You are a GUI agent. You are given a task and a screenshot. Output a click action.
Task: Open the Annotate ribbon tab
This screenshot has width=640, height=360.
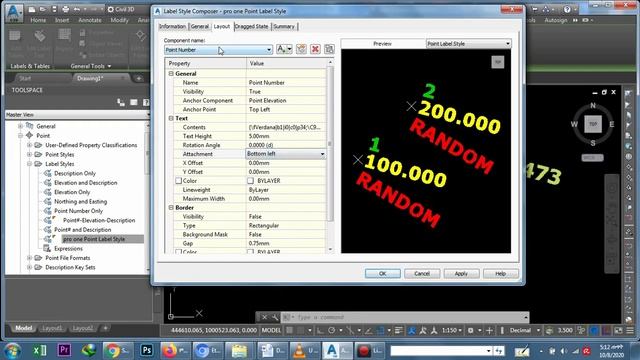(x=90, y=20)
